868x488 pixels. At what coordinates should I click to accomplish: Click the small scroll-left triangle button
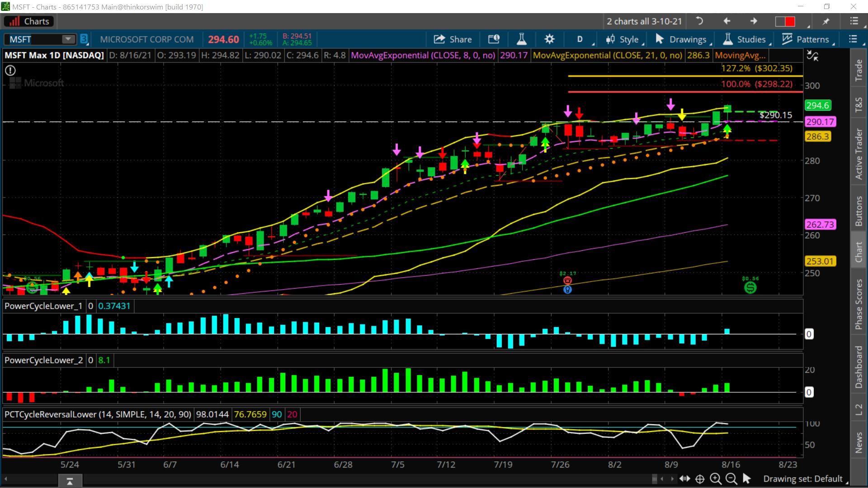(662, 479)
